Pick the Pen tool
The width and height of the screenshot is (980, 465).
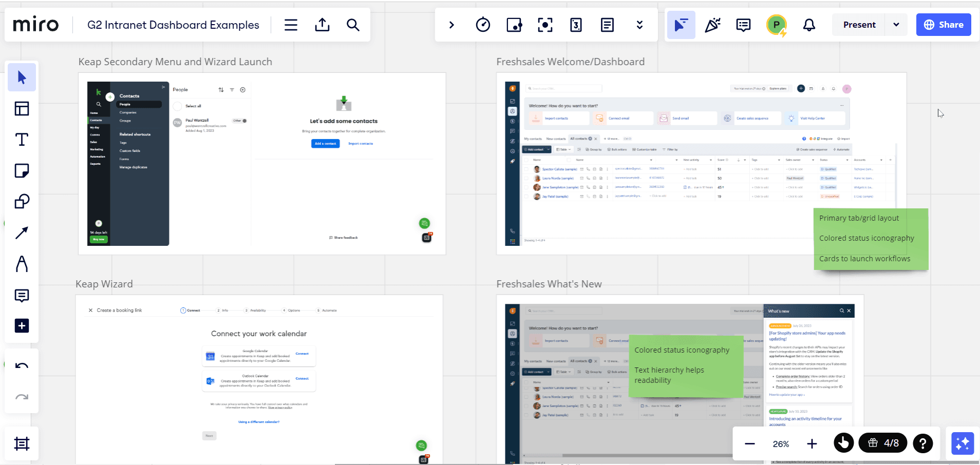pyautogui.click(x=22, y=264)
